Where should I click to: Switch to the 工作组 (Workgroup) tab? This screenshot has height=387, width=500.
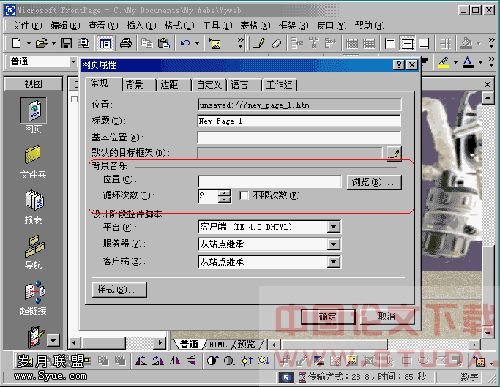coord(279,85)
